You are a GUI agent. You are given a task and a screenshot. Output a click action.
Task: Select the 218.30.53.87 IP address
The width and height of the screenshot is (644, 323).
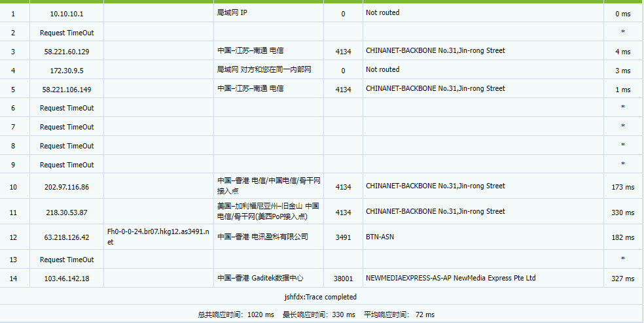[x=66, y=212]
